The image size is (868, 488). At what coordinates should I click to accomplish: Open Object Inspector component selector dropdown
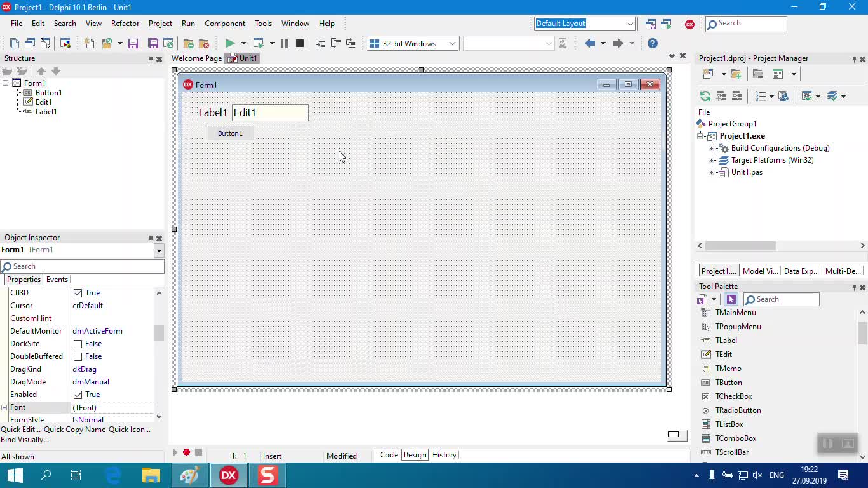pyautogui.click(x=159, y=250)
